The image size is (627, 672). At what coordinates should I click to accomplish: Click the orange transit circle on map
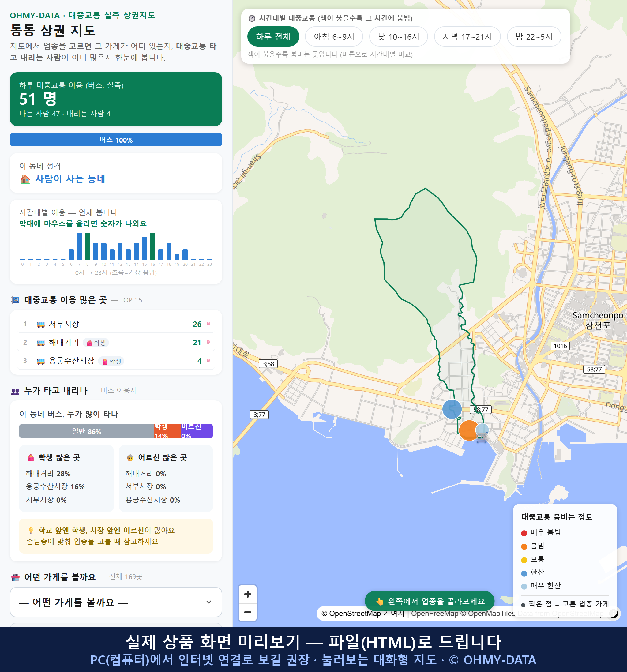pyautogui.click(x=469, y=430)
